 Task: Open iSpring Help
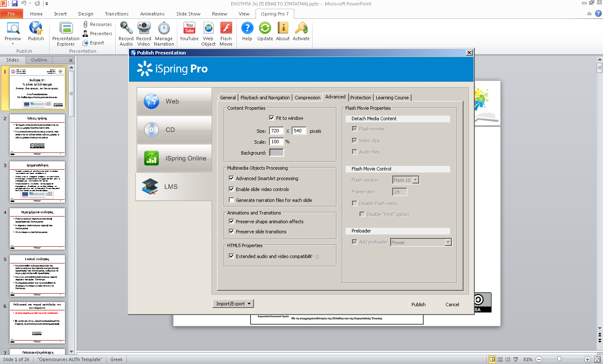(x=247, y=31)
